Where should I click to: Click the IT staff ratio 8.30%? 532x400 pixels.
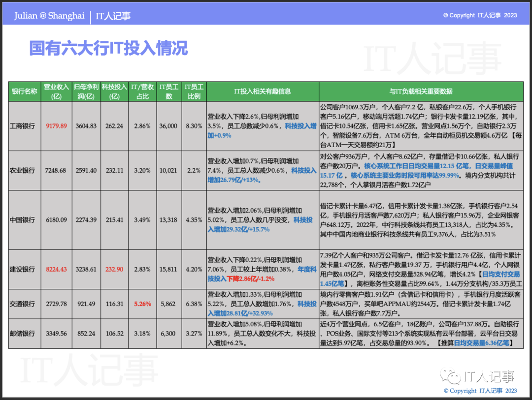(194, 126)
